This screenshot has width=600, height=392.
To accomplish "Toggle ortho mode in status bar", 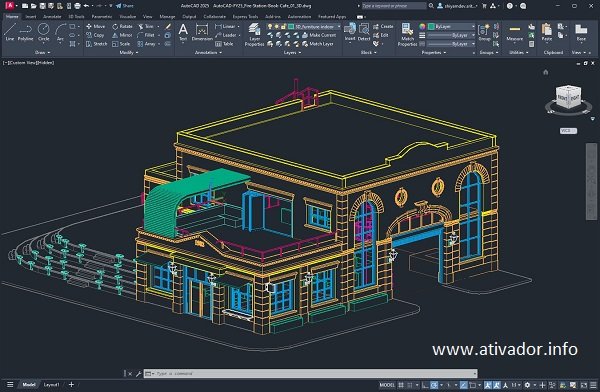I will [425, 385].
